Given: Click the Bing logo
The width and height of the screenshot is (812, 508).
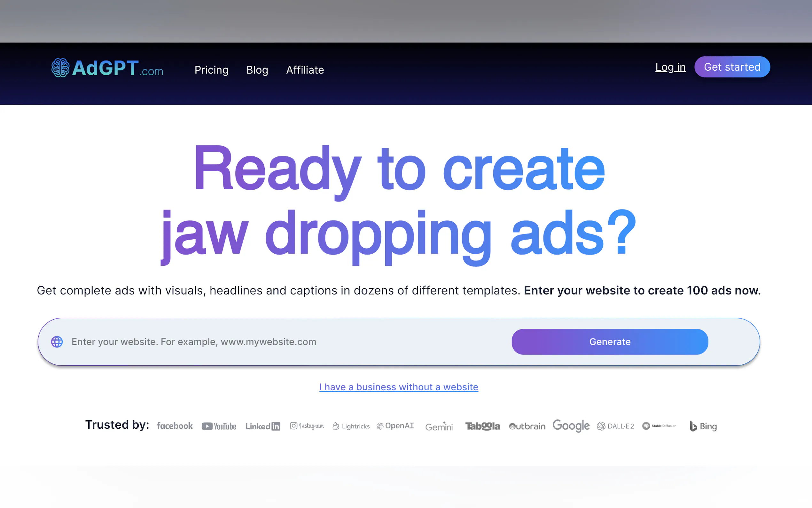Looking at the screenshot, I should [703, 426].
